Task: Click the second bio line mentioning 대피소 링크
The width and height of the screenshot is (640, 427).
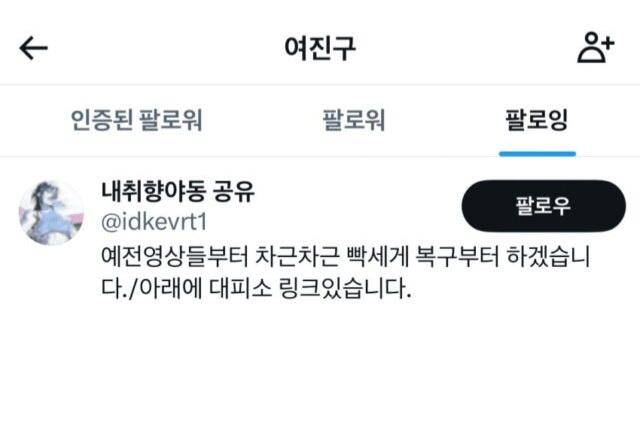Action: 256,288
